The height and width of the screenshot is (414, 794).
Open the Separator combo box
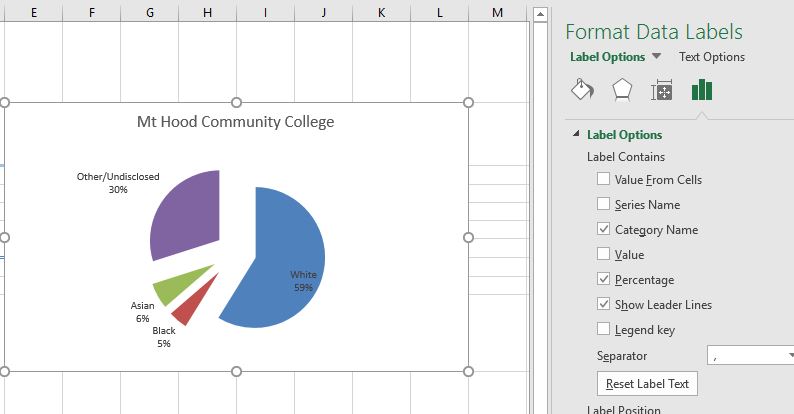(750, 355)
